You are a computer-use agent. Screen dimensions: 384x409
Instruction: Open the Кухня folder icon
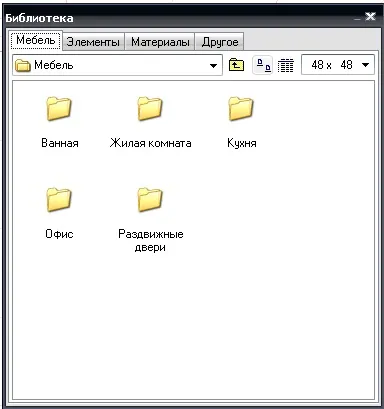click(241, 109)
